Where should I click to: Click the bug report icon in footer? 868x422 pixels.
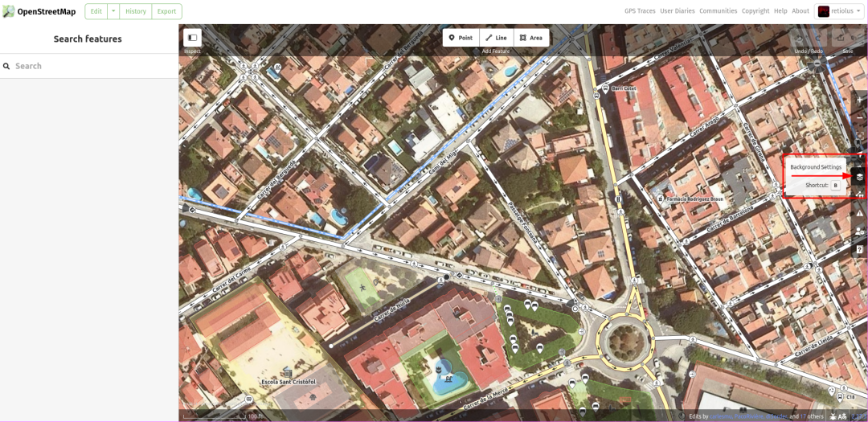point(833,416)
